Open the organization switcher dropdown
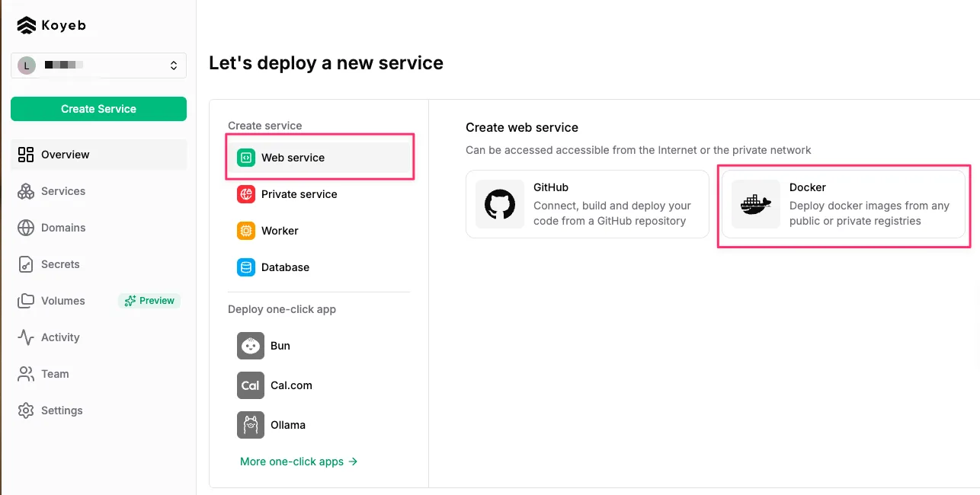The width and height of the screenshot is (980, 495). coord(98,65)
